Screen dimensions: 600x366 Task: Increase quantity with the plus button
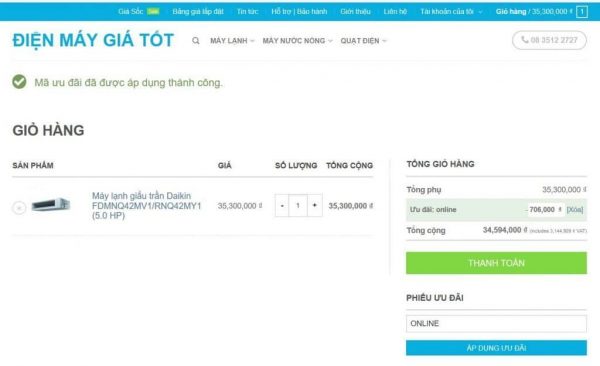[x=315, y=206]
